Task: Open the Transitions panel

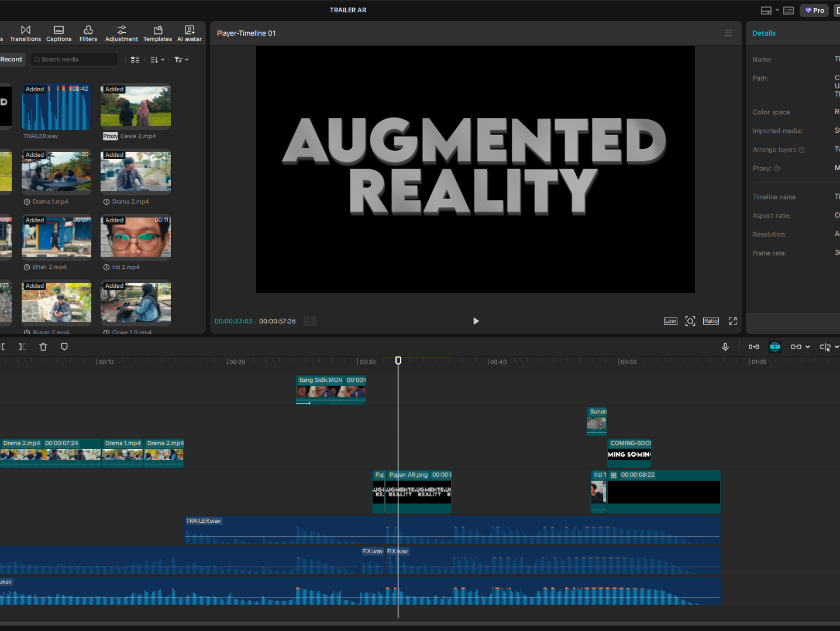Action: [25, 33]
